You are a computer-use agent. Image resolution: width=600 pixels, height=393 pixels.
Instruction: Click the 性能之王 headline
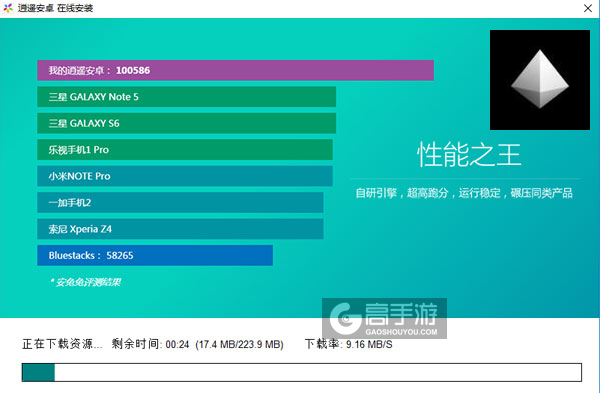(x=469, y=155)
